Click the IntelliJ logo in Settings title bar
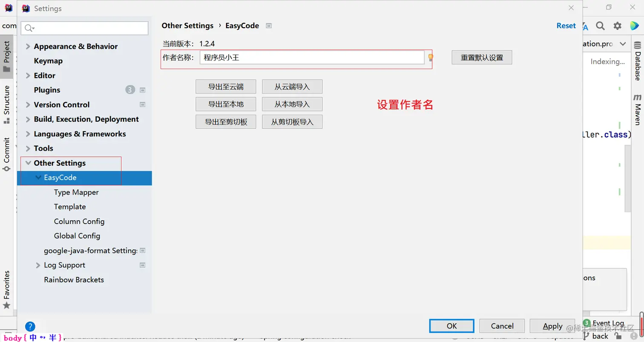The height and width of the screenshot is (342, 644). tap(26, 8)
